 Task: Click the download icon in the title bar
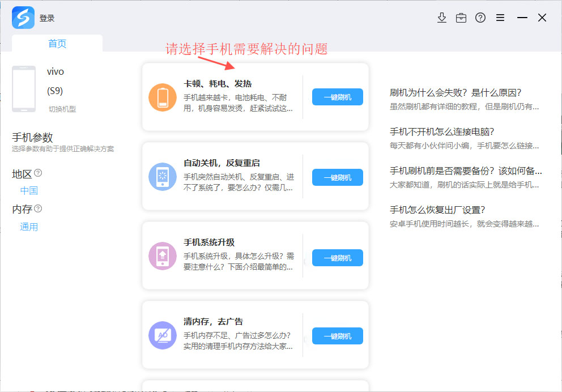(442, 18)
